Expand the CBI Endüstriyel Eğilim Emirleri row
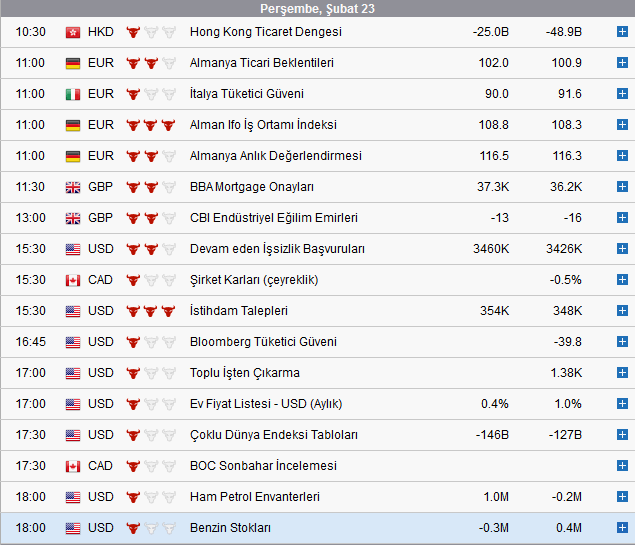The height and width of the screenshot is (545, 635). tap(622, 218)
